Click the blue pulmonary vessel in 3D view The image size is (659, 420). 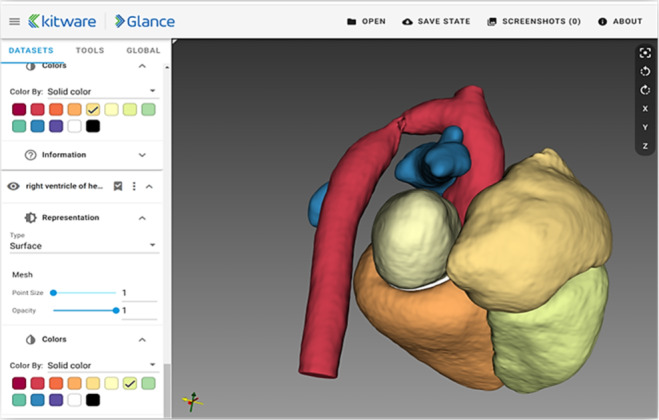435,162
